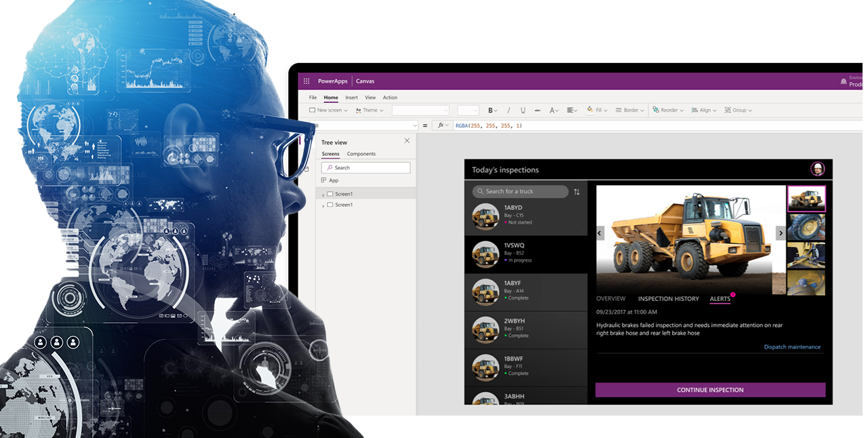
Task: Open the Reorder dropdown
Action: [x=668, y=110]
